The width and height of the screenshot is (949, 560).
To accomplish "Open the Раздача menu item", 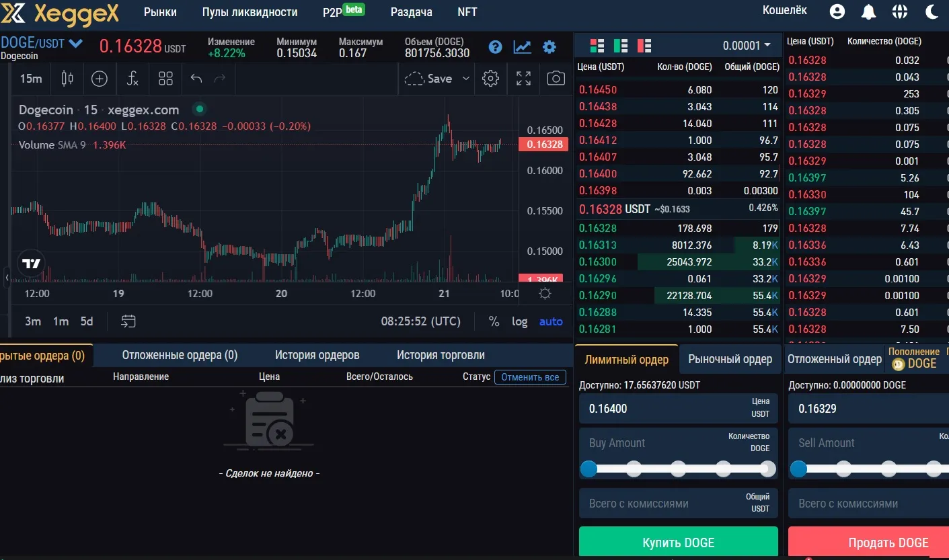I will [411, 12].
